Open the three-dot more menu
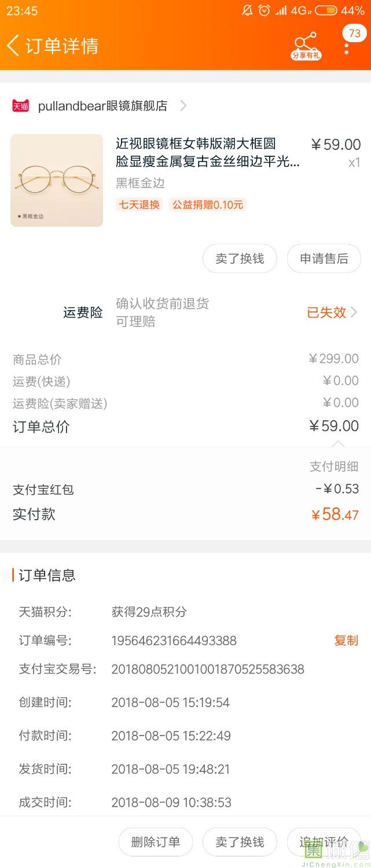The image size is (371, 868). click(347, 47)
